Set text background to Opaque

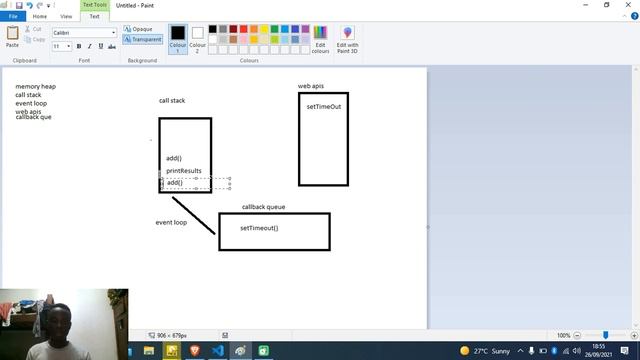pos(138,29)
